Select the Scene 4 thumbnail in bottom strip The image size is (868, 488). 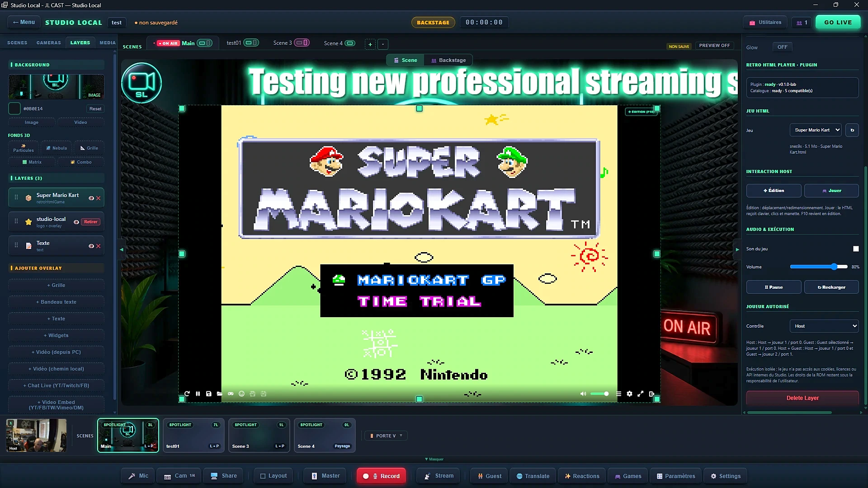click(325, 436)
